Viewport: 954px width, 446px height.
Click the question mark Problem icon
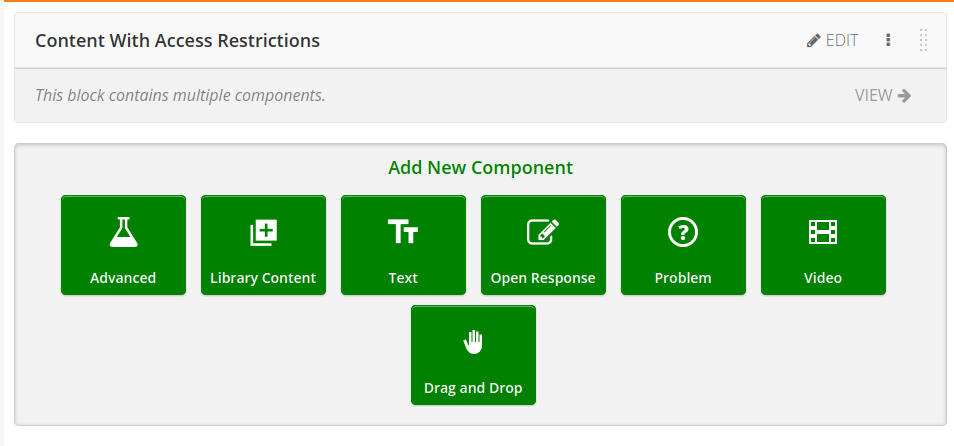point(683,233)
